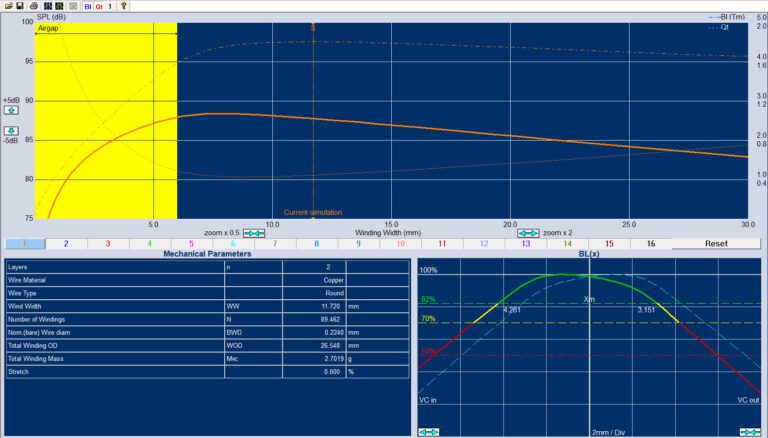Click the Wire Material Copper field

314,281
